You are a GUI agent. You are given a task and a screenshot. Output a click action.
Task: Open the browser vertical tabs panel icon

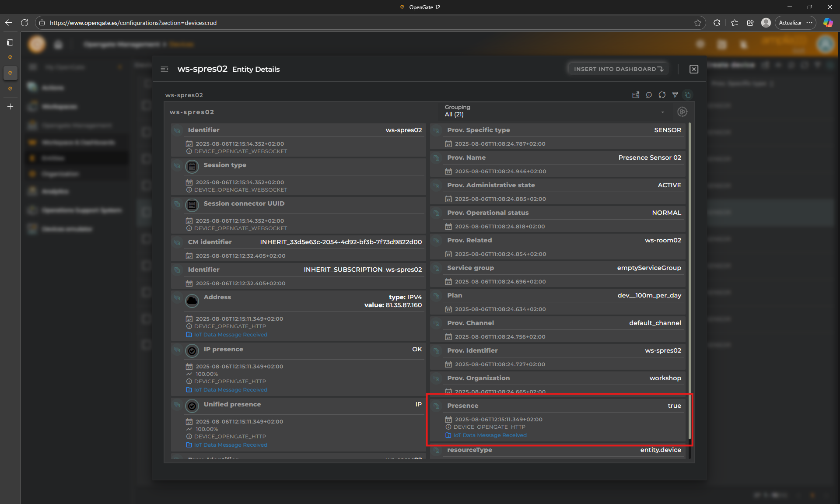coord(10,42)
